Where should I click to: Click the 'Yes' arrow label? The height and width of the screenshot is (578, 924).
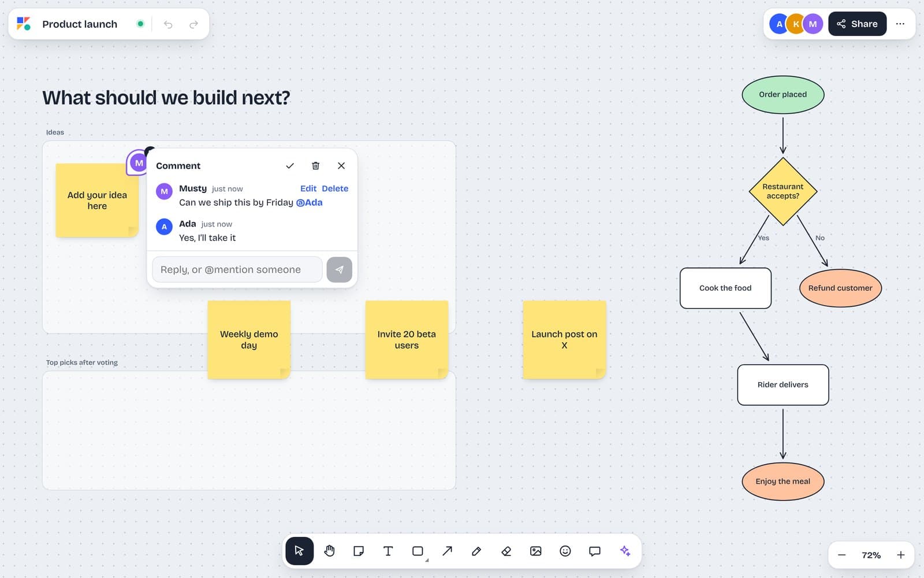[x=763, y=238]
